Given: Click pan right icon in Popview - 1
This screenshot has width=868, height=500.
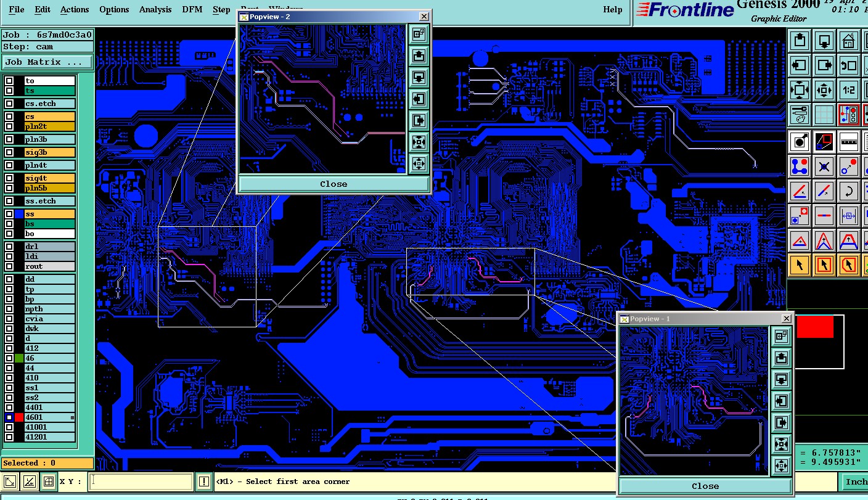Looking at the screenshot, I should [x=782, y=422].
